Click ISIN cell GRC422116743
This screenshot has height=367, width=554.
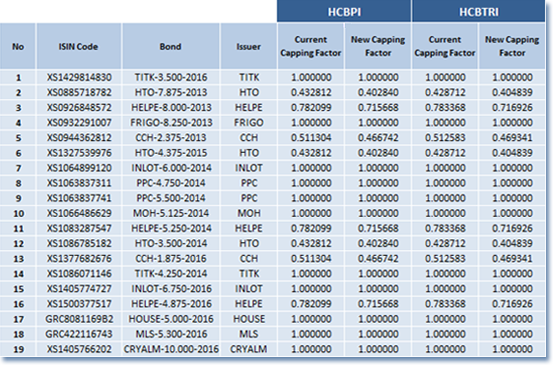(79, 334)
